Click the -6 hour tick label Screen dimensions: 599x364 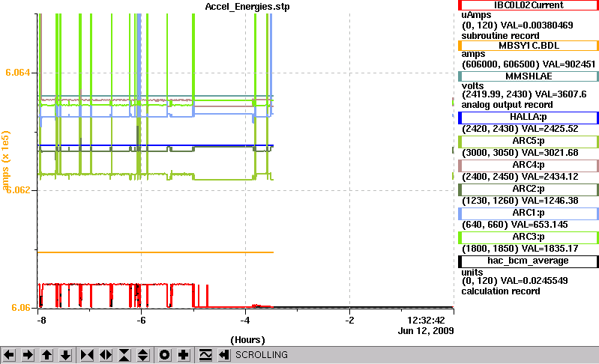(x=141, y=321)
